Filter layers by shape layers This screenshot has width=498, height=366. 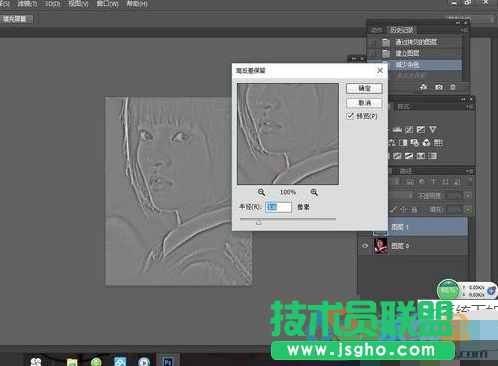(445, 182)
